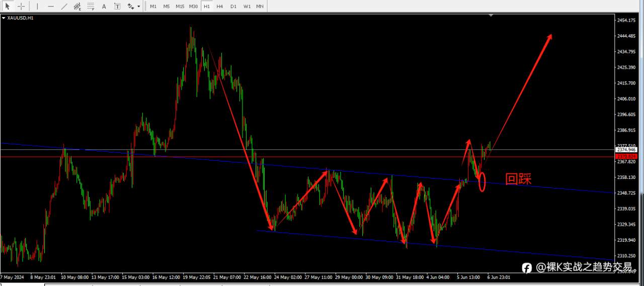Draw a horizontal line

(51, 7)
